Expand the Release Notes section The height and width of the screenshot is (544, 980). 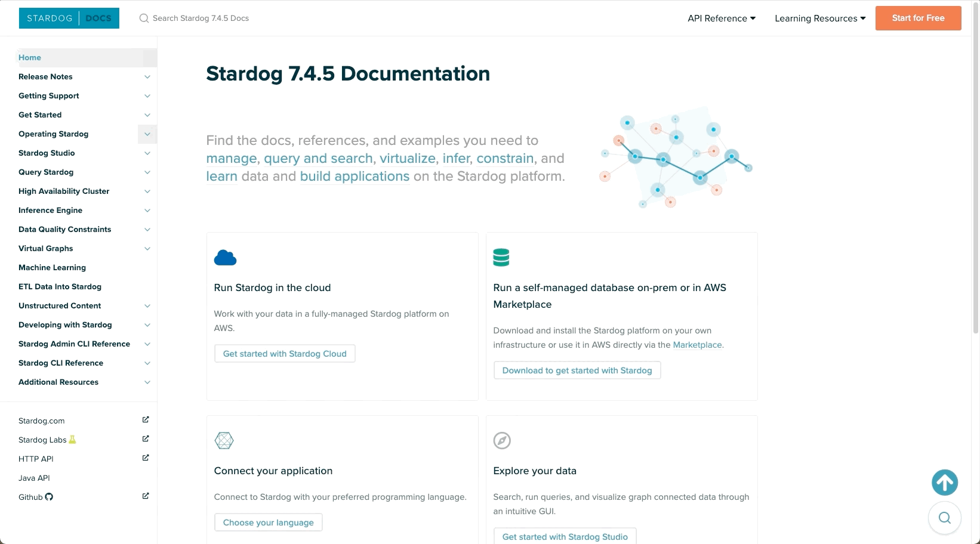pyautogui.click(x=147, y=77)
